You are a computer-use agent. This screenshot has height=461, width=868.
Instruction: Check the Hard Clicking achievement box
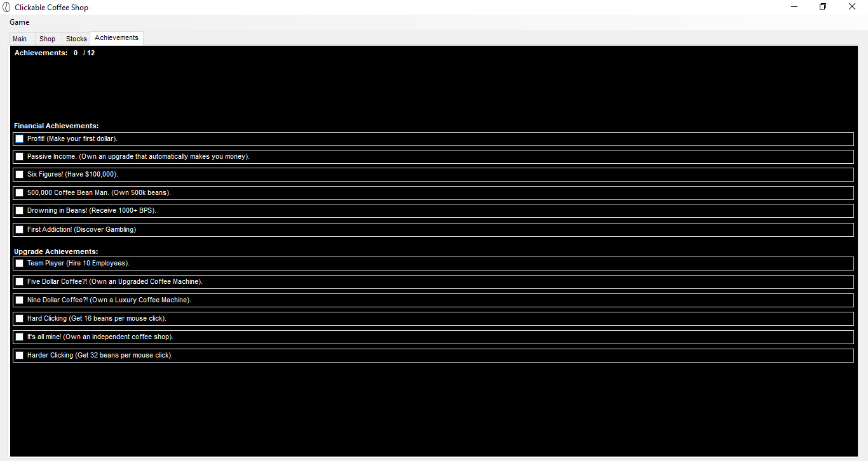click(19, 318)
